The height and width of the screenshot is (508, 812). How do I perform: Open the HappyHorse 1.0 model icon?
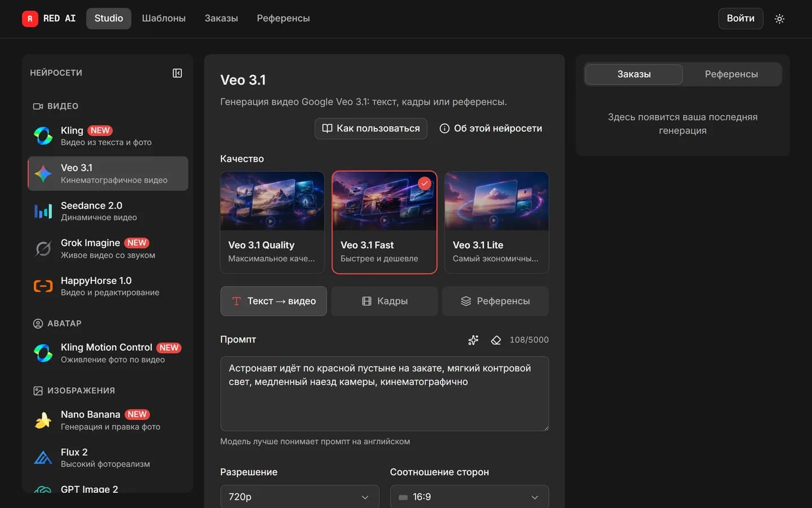(43, 286)
